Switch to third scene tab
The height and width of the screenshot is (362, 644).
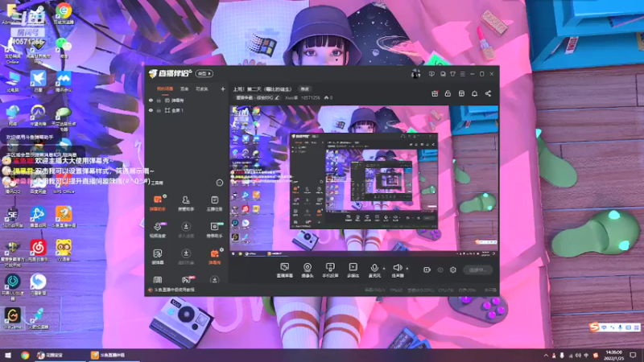tap(202, 88)
